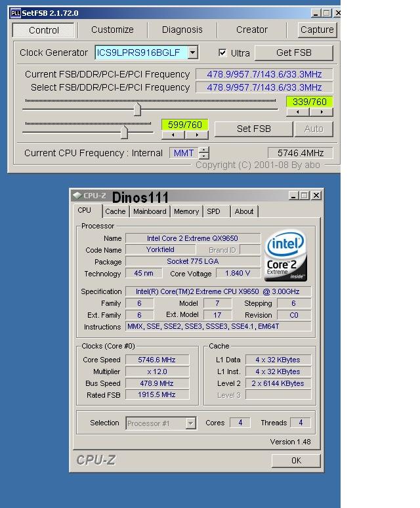Click the Cores count value
Screen dimensions: 420x508
coord(240,423)
